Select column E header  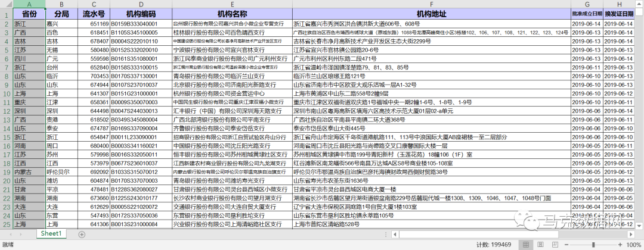(233, 4)
